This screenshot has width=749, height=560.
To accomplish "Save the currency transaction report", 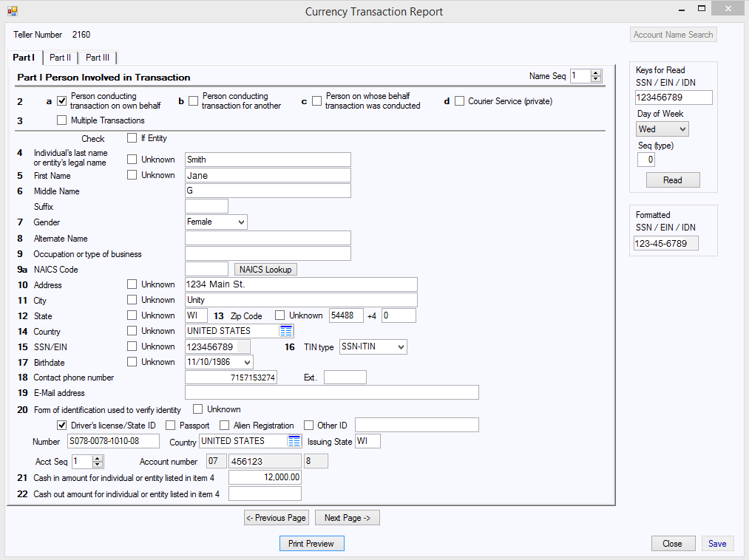I will tap(717, 544).
